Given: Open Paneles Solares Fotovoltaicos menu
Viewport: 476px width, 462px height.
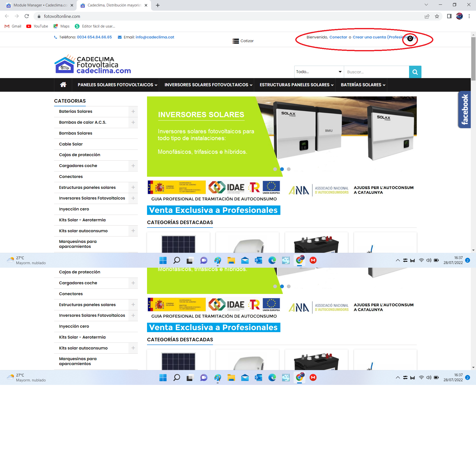Looking at the screenshot, I should 117,85.
